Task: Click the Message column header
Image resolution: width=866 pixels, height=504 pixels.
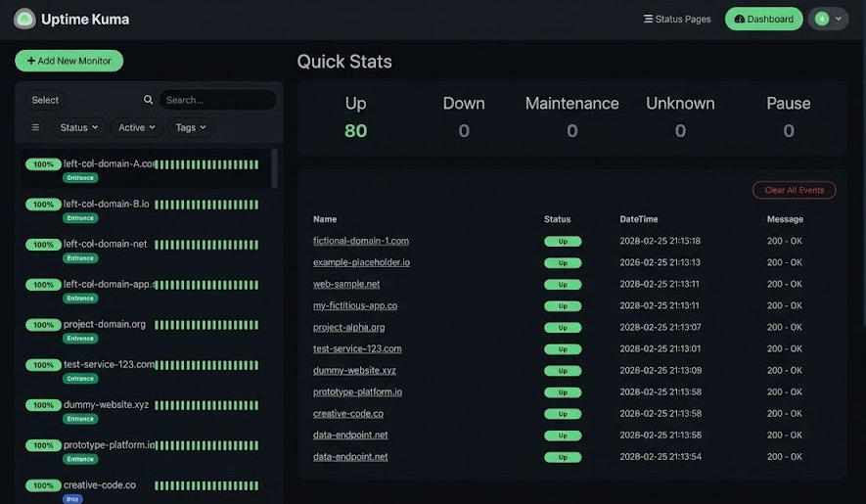Action: (x=785, y=219)
